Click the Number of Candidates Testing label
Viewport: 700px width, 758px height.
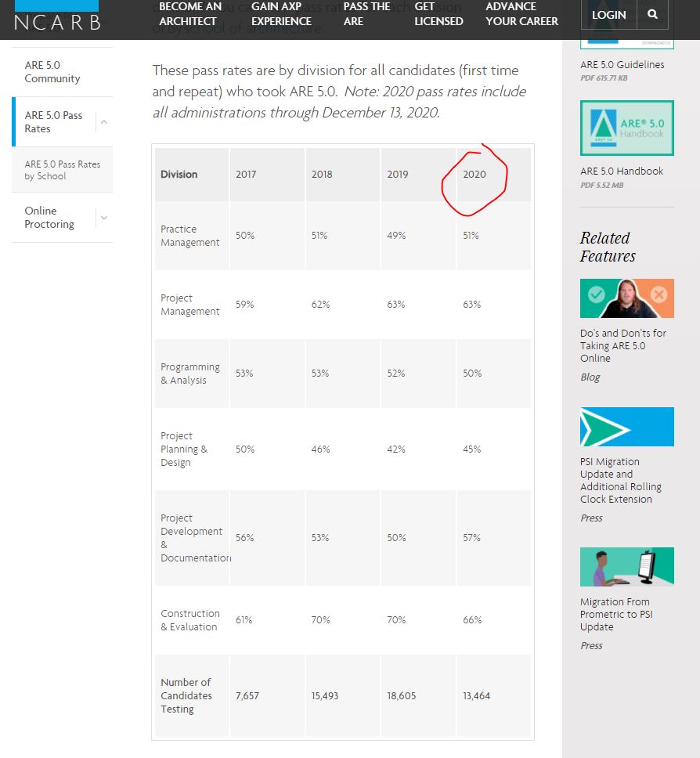click(x=186, y=695)
